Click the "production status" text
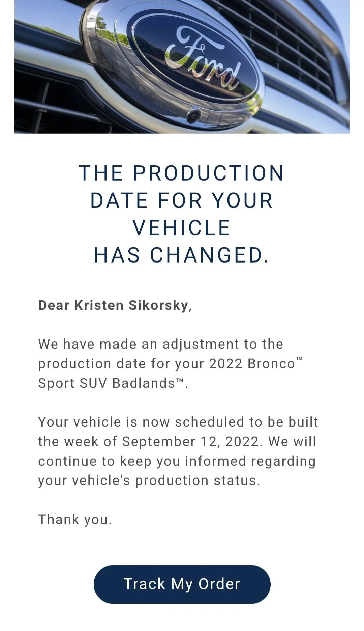The width and height of the screenshot is (364, 631). tap(197, 481)
